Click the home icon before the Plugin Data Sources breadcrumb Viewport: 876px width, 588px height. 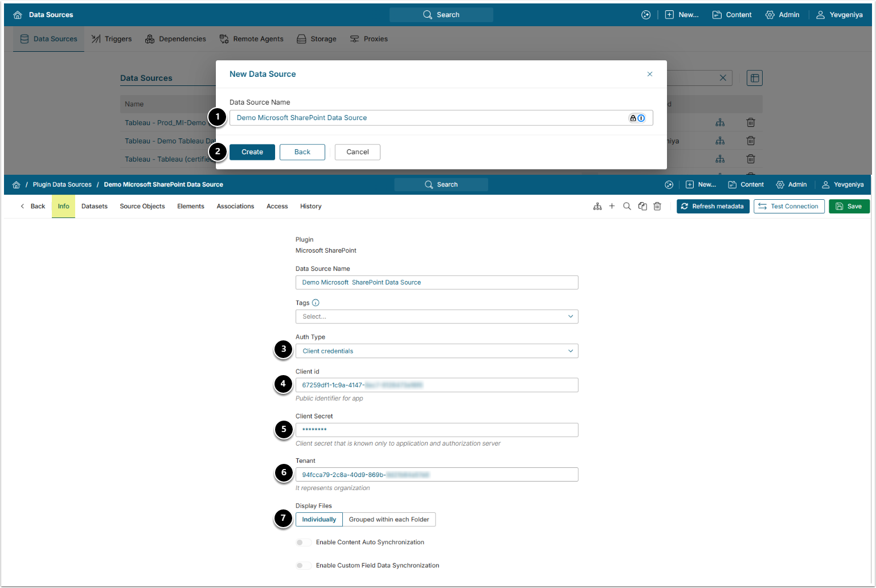click(16, 184)
